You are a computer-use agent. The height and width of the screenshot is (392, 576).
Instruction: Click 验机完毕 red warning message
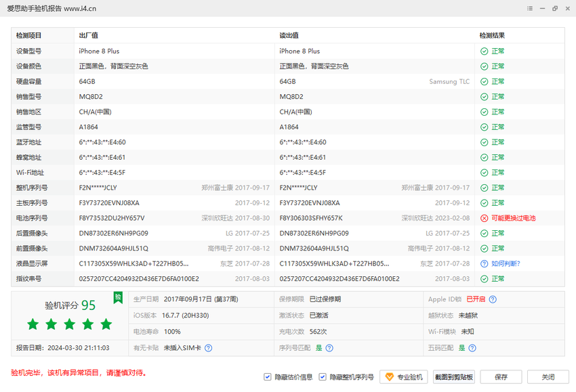79,373
